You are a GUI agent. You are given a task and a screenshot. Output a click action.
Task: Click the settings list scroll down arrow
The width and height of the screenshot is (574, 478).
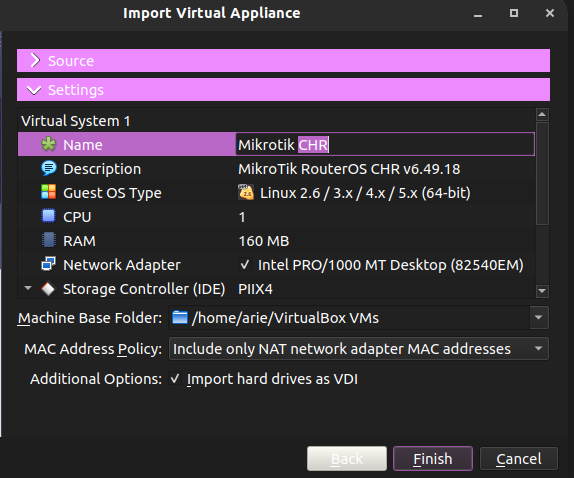[x=542, y=291]
